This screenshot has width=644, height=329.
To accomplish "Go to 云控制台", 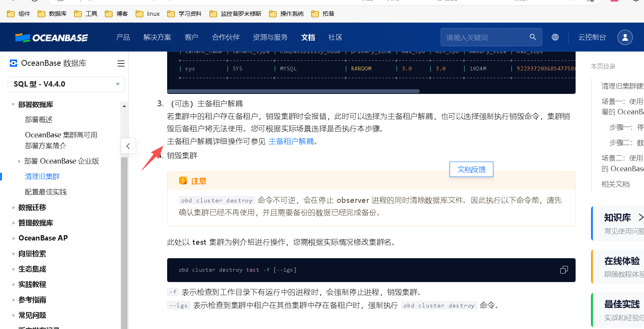I will tap(592, 37).
